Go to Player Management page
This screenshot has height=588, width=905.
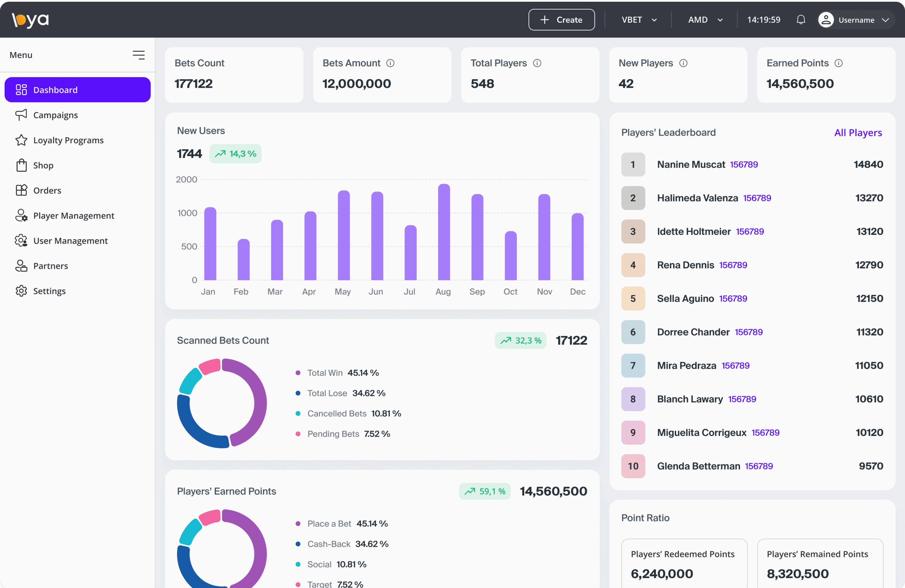tap(74, 216)
